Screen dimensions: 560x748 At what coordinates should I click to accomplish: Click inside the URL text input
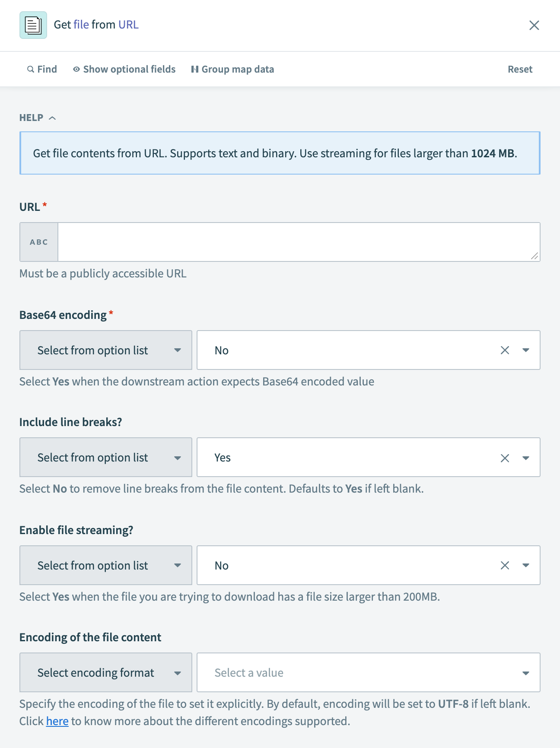298,242
